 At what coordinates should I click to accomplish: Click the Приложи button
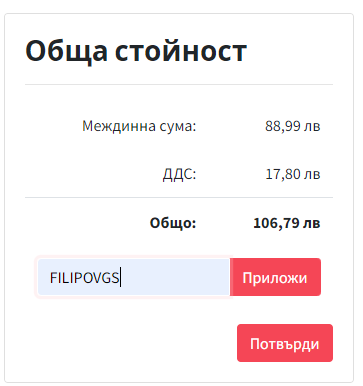click(x=275, y=277)
